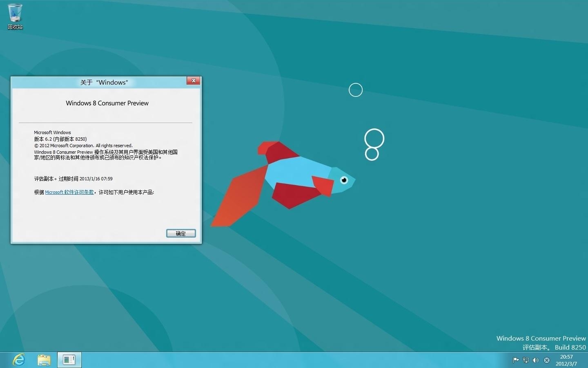The width and height of the screenshot is (588, 368).
Task: Open the volume speaker tray icon
Action: pos(536,360)
